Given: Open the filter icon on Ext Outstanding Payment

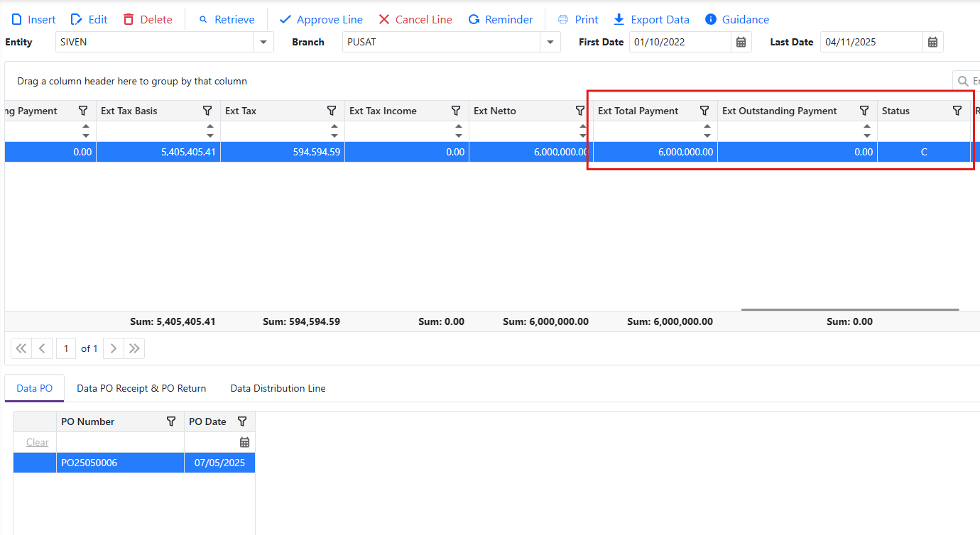Looking at the screenshot, I should pyautogui.click(x=864, y=111).
